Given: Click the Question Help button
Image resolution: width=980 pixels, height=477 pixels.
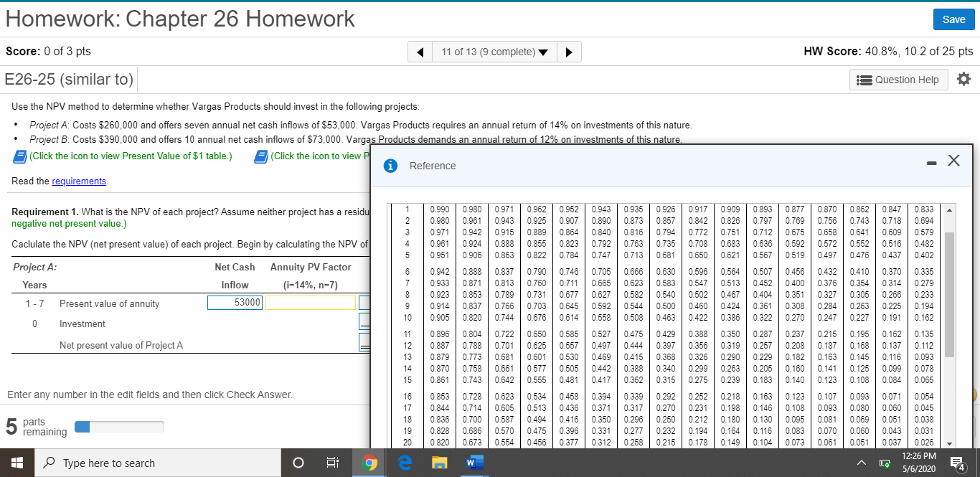Looking at the screenshot, I should (898, 79).
